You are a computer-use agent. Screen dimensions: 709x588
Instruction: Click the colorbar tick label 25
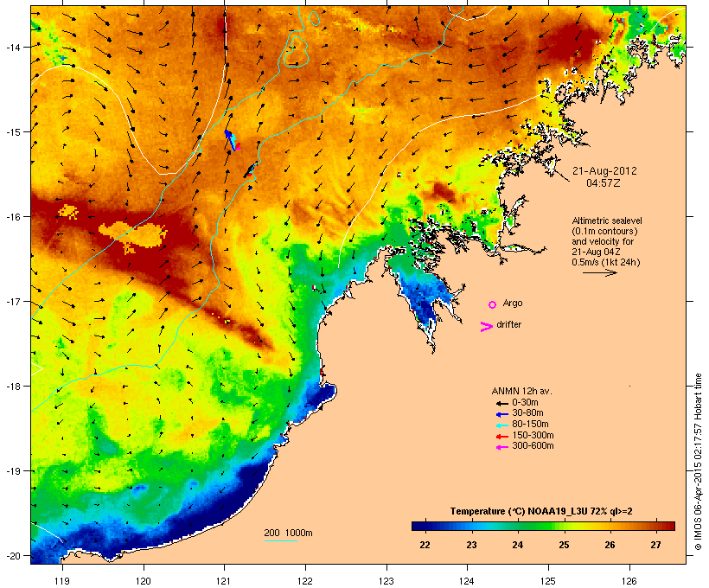pos(564,545)
